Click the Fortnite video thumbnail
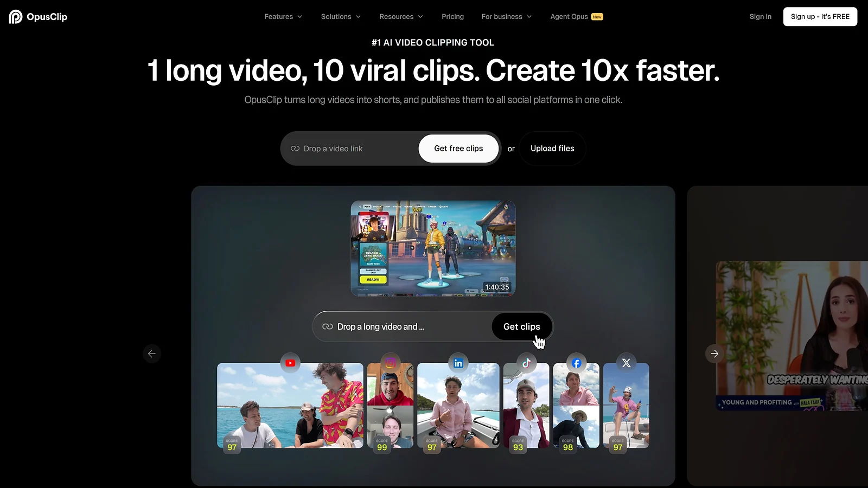Screen dimensions: 868x488 point(433,248)
